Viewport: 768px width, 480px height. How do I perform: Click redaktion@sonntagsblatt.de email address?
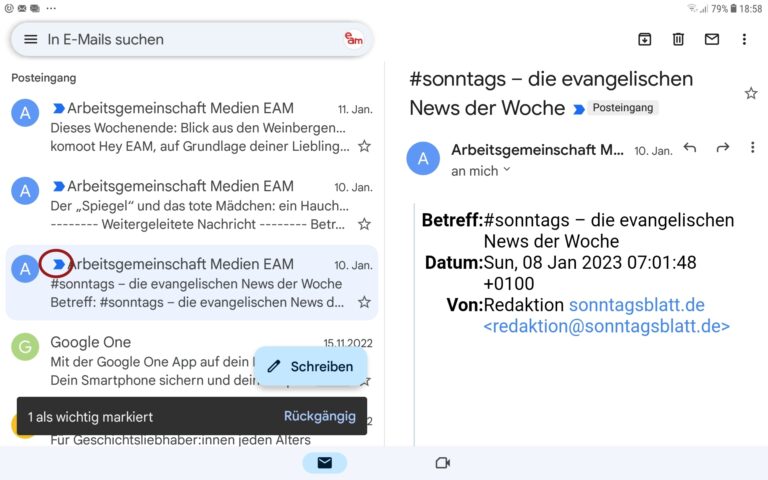coord(606,326)
